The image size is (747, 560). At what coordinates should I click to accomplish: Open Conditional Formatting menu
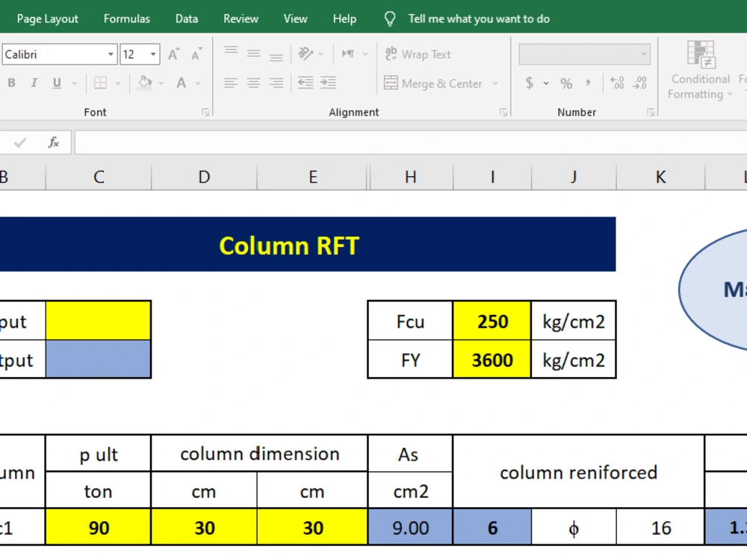pos(700,70)
